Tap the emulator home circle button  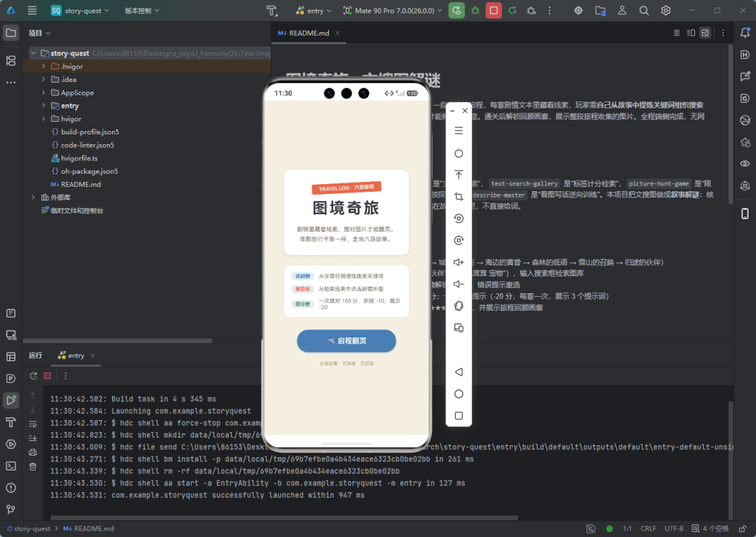458,394
